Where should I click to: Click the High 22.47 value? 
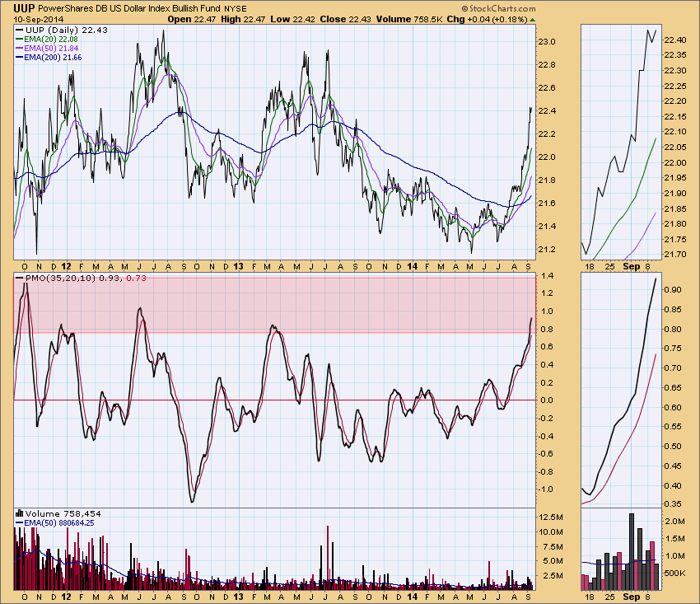(243, 19)
